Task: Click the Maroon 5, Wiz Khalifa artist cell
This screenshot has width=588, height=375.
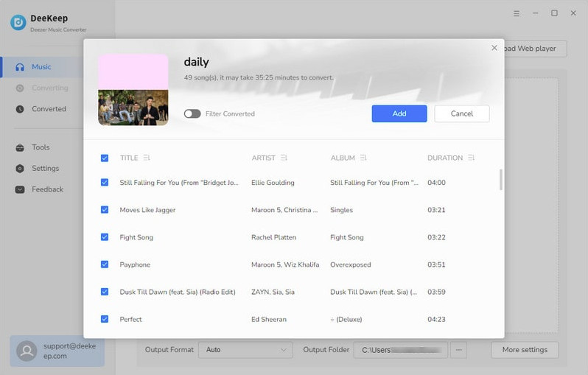Action: point(285,264)
